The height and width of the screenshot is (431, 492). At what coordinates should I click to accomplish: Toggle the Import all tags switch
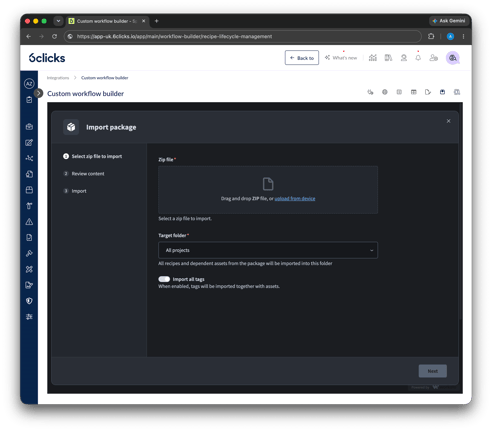pos(164,279)
